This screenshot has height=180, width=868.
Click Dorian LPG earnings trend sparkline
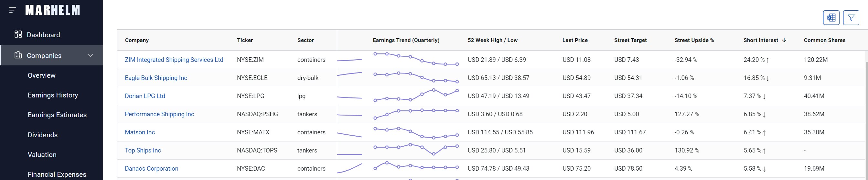point(416,95)
